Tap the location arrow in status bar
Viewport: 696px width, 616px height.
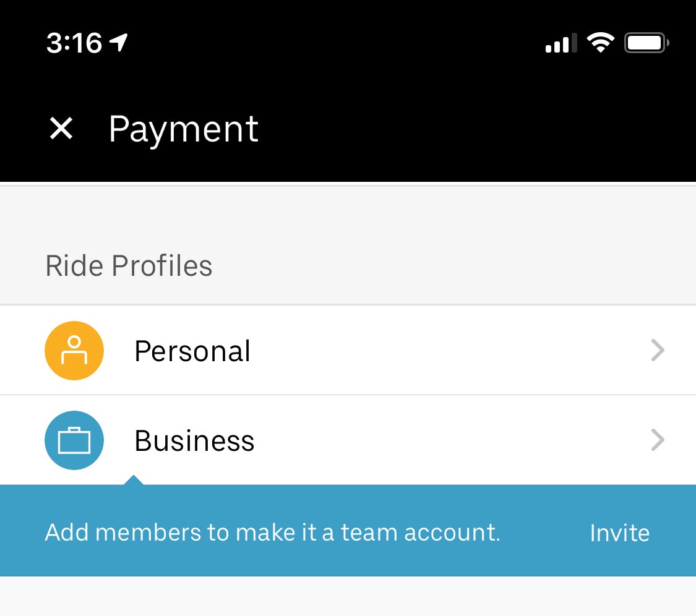click(119, 43)
